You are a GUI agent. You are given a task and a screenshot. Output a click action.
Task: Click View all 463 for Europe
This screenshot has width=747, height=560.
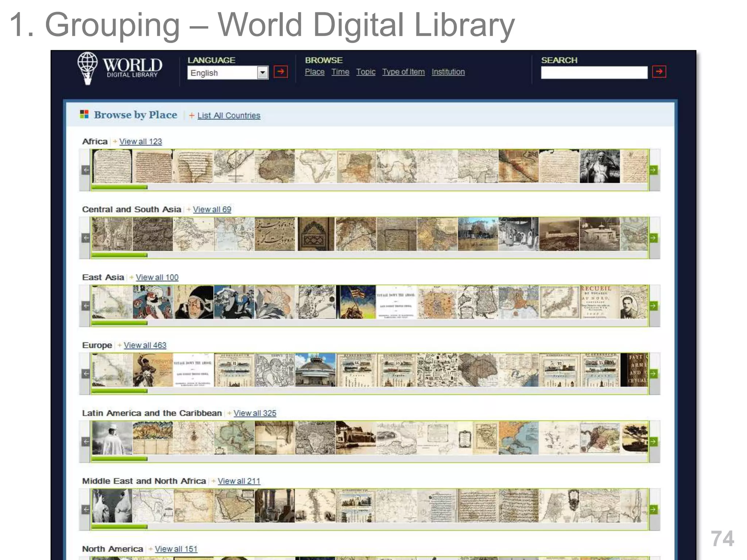(x=145, y=345)
